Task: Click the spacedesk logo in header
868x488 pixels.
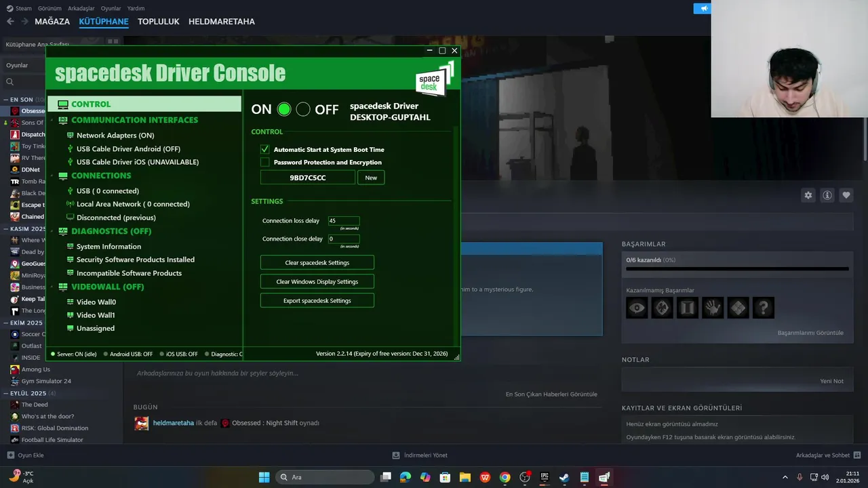Action: click(x=434, y=79)
